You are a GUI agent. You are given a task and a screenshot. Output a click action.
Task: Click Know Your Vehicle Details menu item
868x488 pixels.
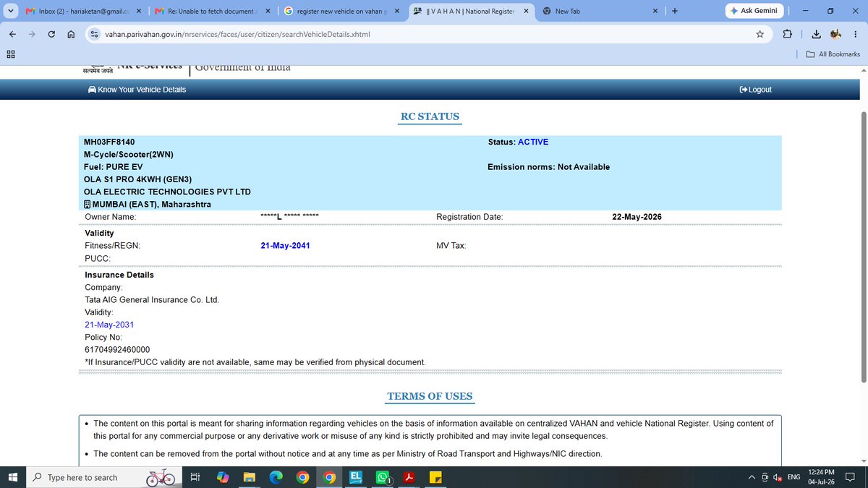(137, 90)
